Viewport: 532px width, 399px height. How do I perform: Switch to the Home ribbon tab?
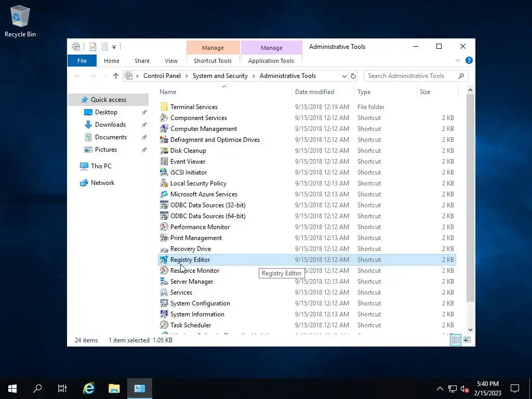[112, 61]
